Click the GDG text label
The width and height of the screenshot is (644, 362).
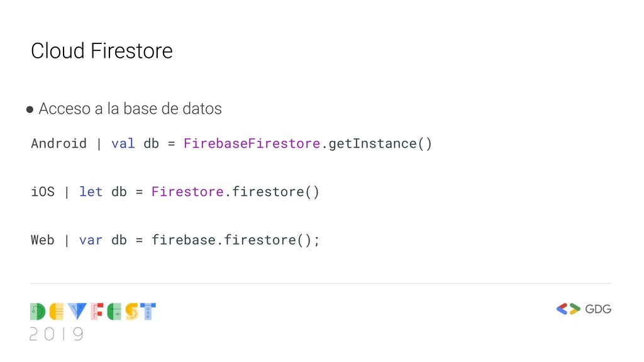coord(598,309)
